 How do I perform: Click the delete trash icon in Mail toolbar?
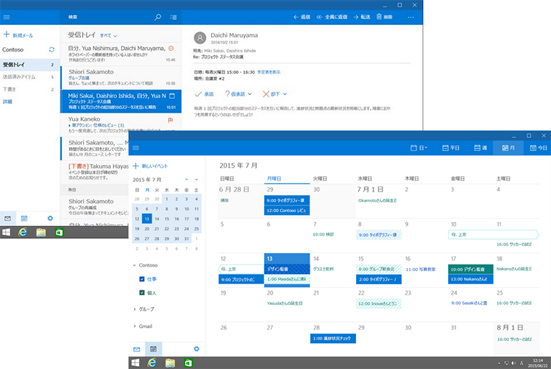tap(379, 17)
